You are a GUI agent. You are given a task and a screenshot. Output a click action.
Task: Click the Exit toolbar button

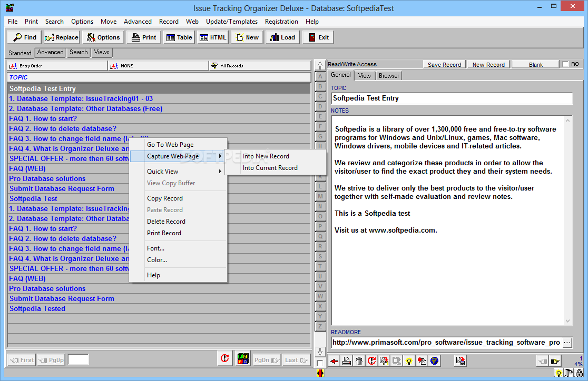point(318,37)
